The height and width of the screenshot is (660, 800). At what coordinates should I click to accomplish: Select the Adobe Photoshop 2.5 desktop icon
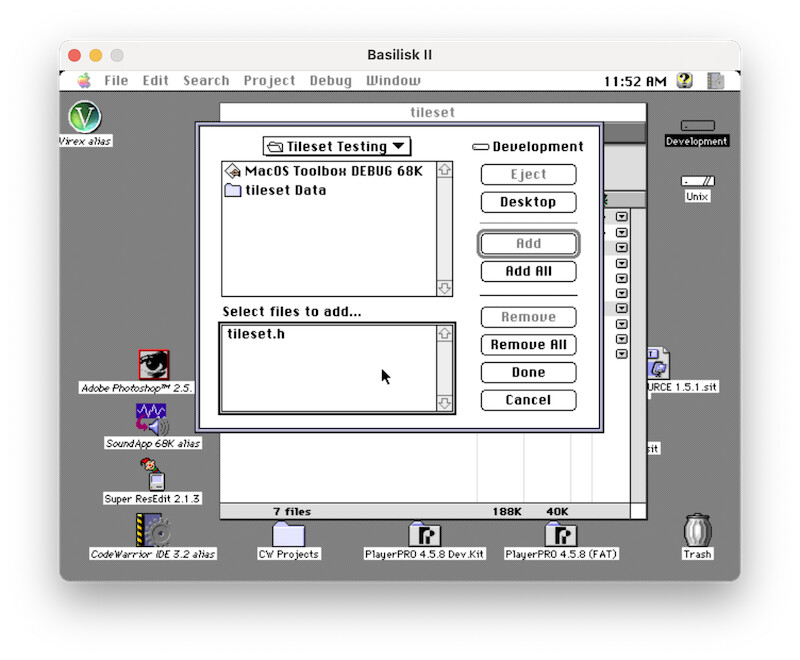(153, 364)
